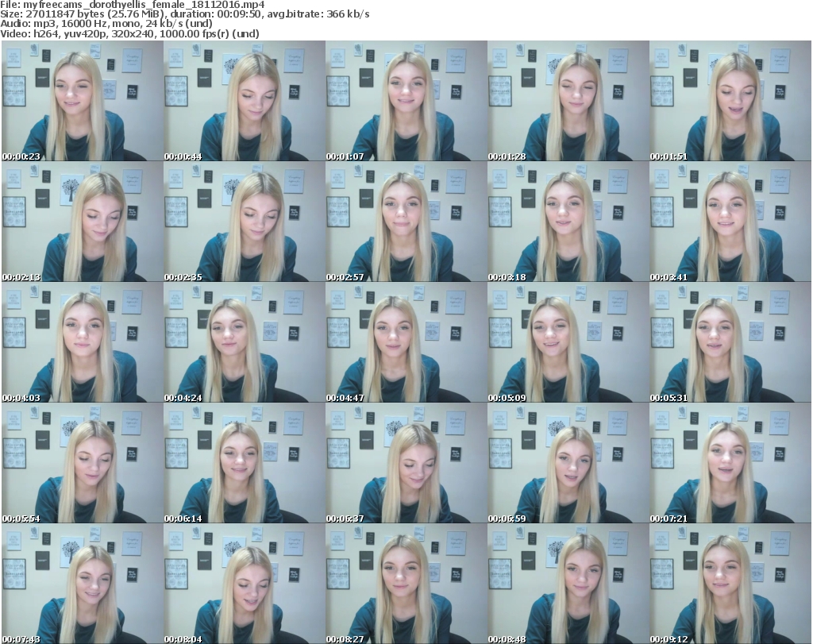Select the thumbnail marked 00:07:43
813x644 pixels.
(x=81, y=584)
